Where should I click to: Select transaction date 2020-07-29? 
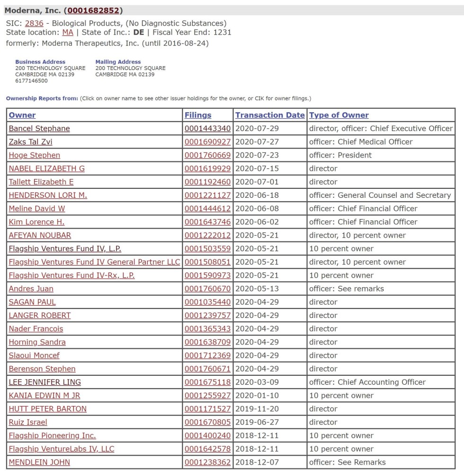[257, 128]
